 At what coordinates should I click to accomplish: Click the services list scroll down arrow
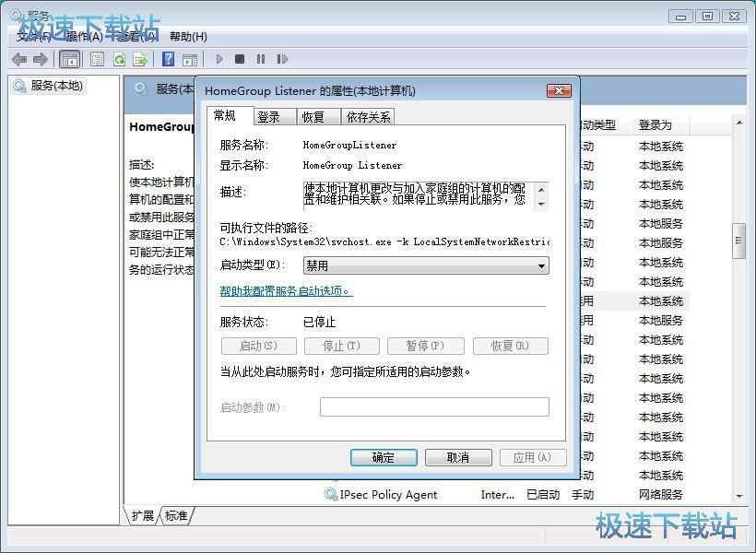(x=738, y=496)
